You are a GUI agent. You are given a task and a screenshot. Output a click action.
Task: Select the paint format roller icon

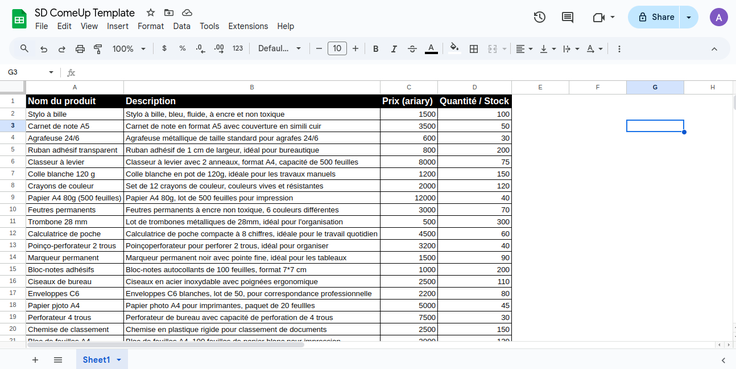(x=98, y=49)
